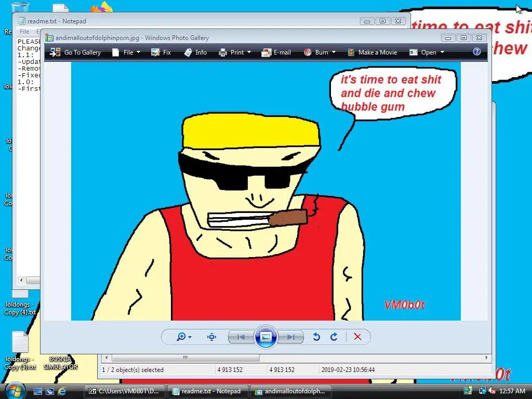Click Switch between windows quick launch icon

click(x=50, y=391)
